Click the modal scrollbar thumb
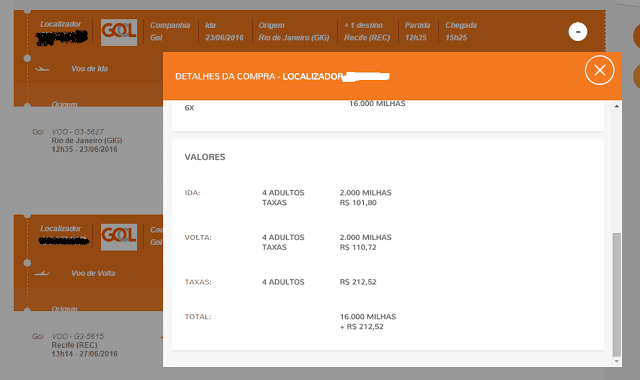Viewport: 640px width, 380px height. (x=616, y=295)
